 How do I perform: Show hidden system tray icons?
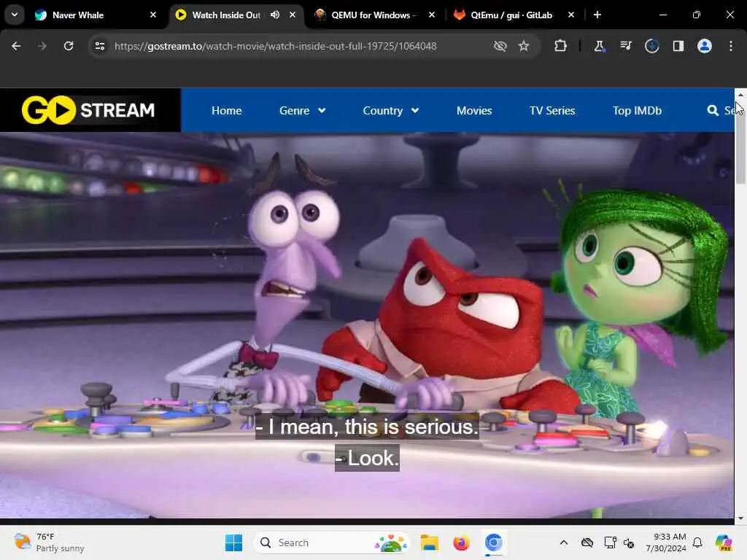click(564, 542)
